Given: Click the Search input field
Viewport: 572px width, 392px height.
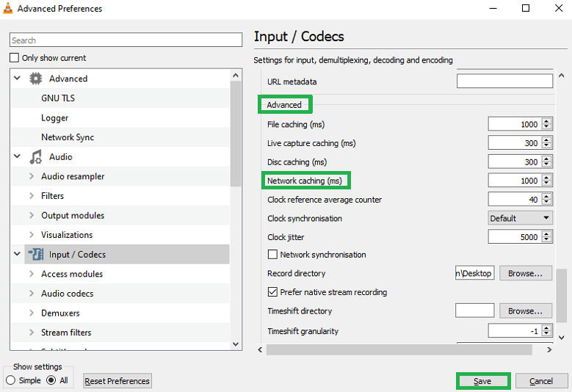Looking at the screenshot, I should pyautogui.click(x=126, y=40).
